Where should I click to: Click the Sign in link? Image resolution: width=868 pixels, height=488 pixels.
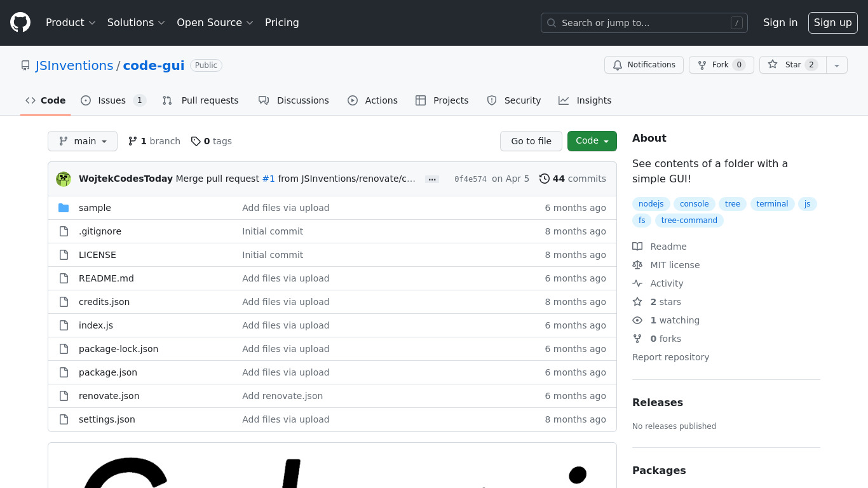point(780,23)
